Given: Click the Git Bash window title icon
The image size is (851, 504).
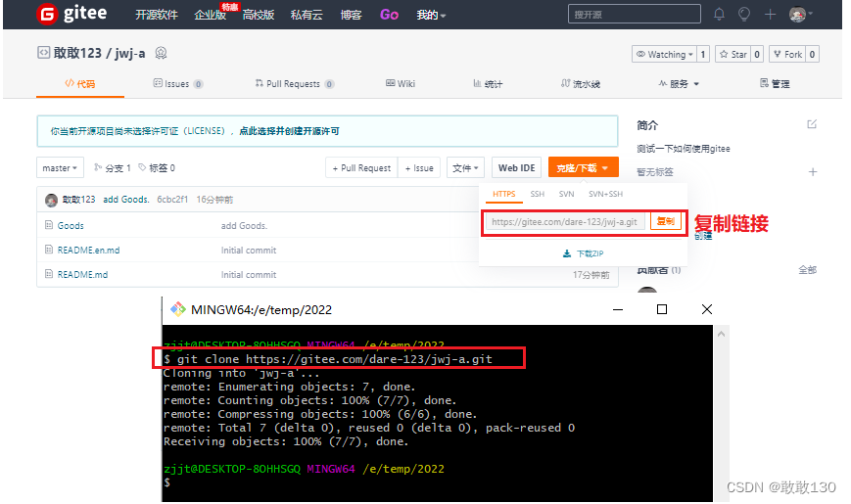Looking at the screenshot, I should coord(177,309).
